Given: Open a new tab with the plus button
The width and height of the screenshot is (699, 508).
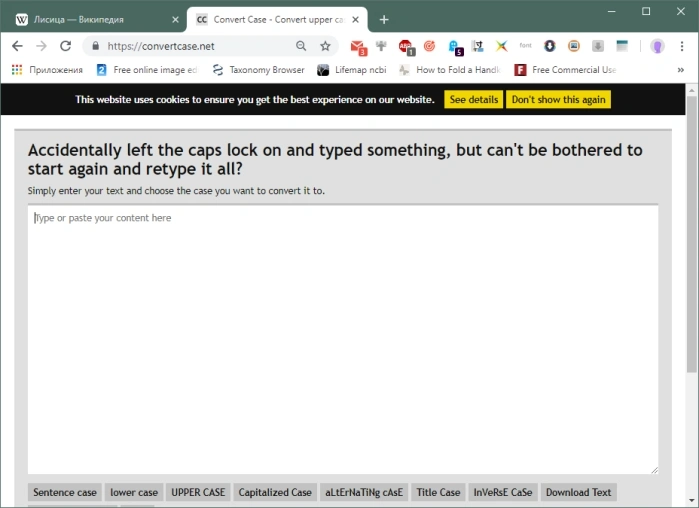Looking at the screenshot, I should 384,20.
